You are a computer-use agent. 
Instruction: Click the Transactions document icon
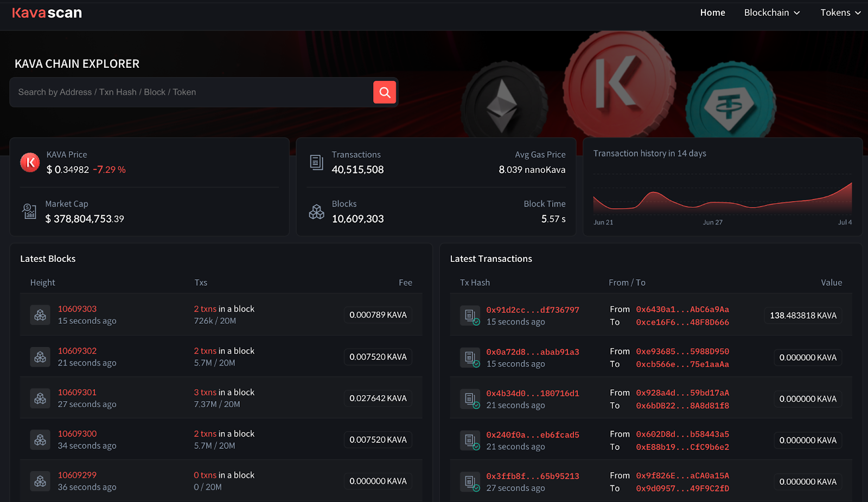coord(316,162)
